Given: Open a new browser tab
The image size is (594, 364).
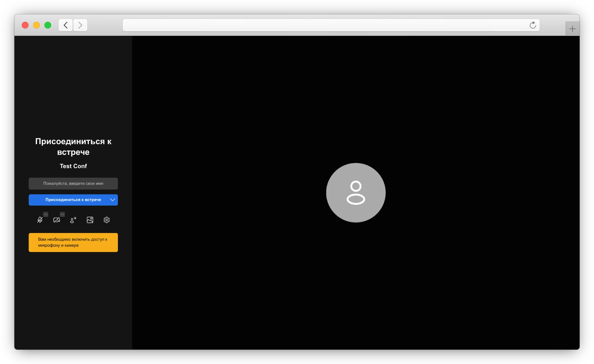Looking at the screenshot, I should pyautogui.click(x=572, y=29).
